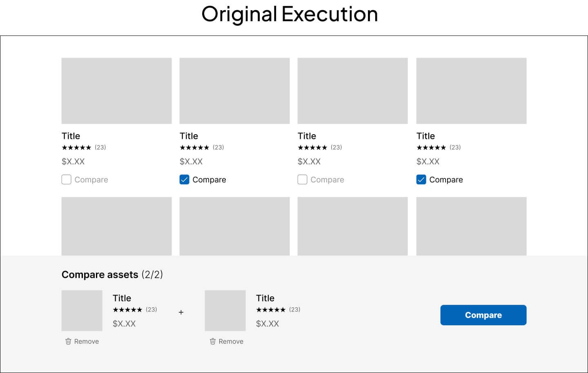Image resolution: width=588 pixels, height=373 pixels.
Task: Click star rating of first compare tray asset
Action: pyautogui.click(x=127, y=310)
